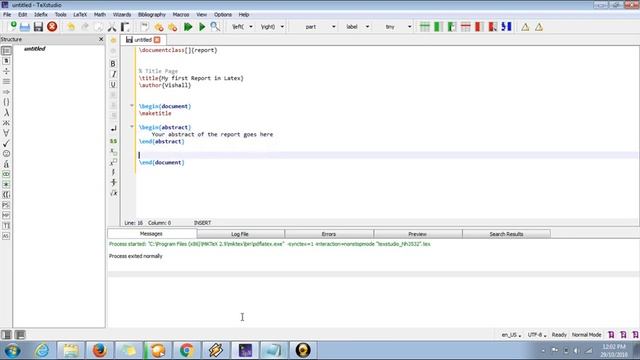Click the checkmark favorites symbols icon

click(6, 143)
